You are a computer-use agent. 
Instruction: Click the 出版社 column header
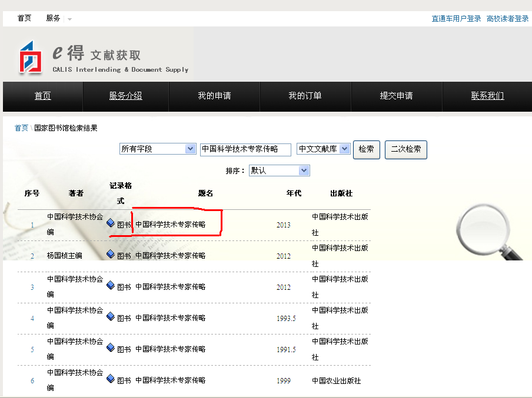(x=341, y=193)
